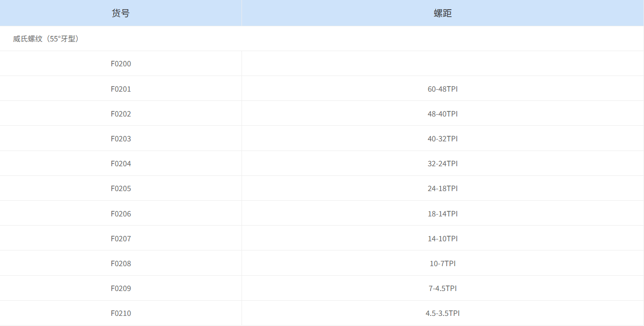Select the 60-48TPI pitch cell
This screenshot has height=326, width=644.
[443, 89]
